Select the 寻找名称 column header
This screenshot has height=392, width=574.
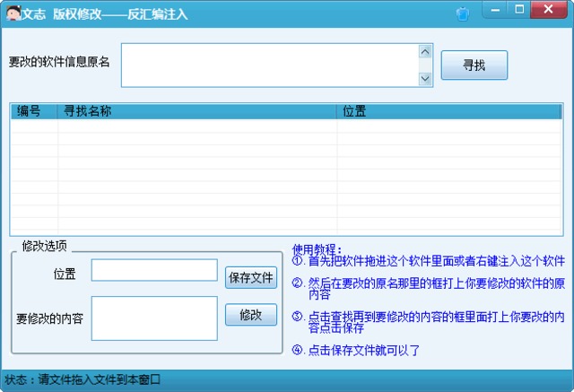pyautogui.click(x=197, y=111)
